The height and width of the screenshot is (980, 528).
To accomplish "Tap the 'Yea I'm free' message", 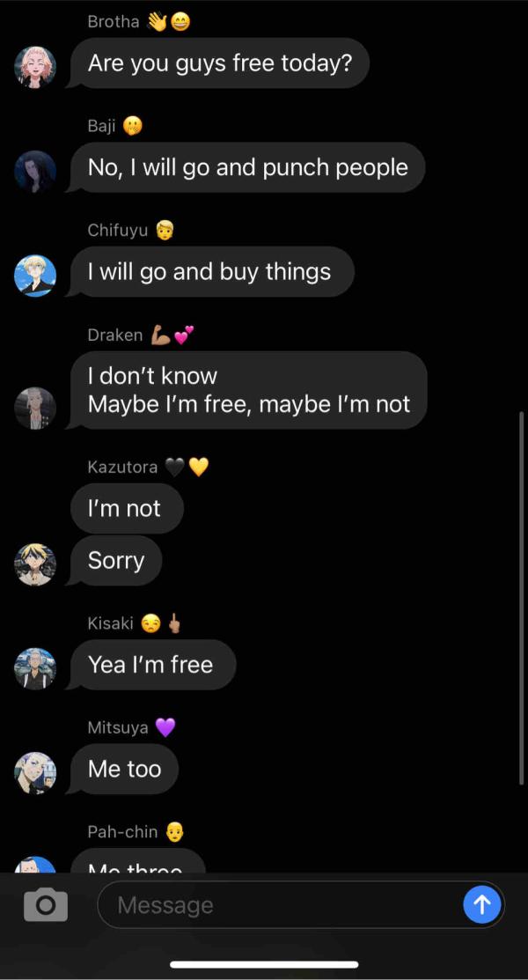I will point(152,665).
